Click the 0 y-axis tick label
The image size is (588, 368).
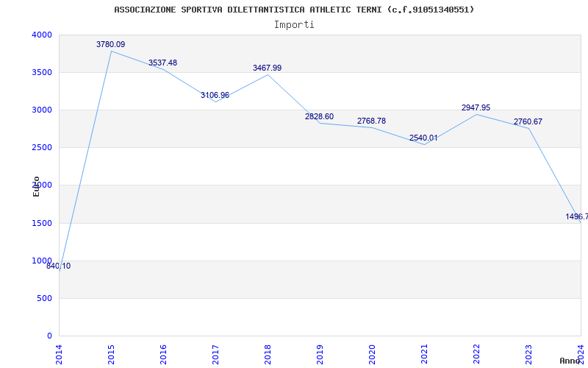pyautogui.click(x=49, y=336)
